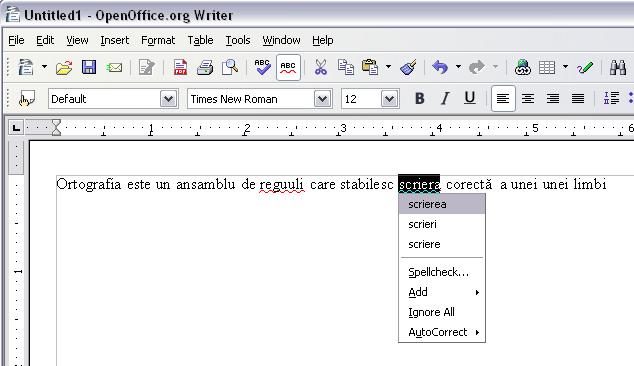The image size is (634, 366).
Task: Click the Redo arrow icon
Action: (477, 67)
